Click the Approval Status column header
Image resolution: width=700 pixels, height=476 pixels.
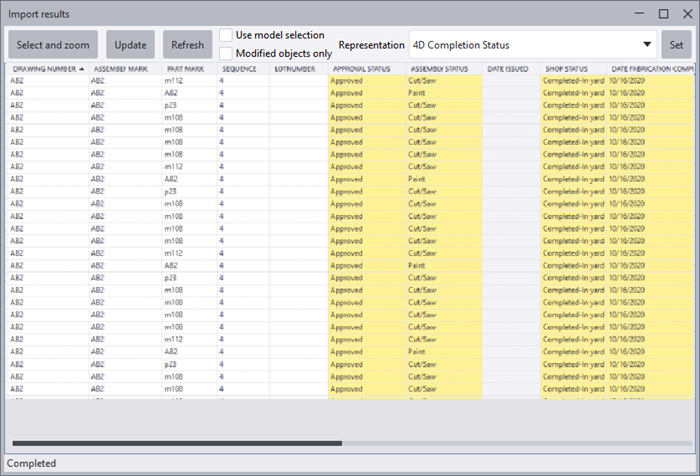coord(361,69)
